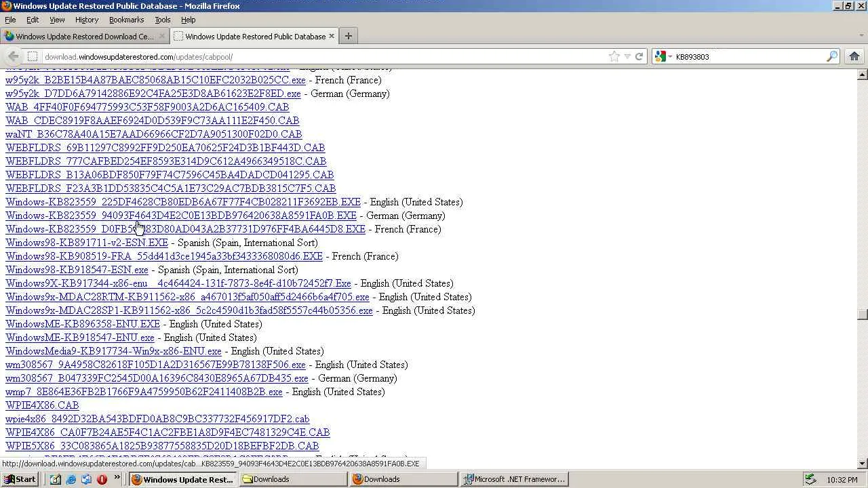The image size is (868, 488).
Task: Click the red circular Quick Launch icon
Action: pyautogui.click(x=102, y=479)
